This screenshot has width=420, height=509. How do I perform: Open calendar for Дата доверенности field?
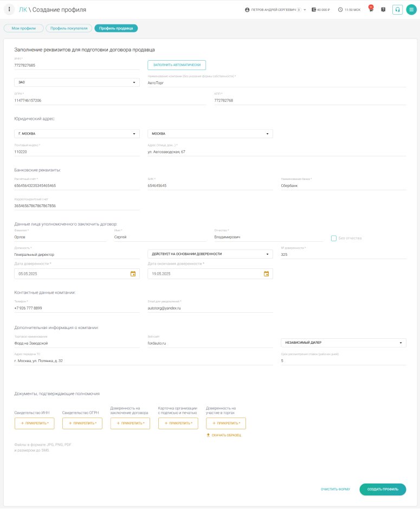pyautogui.click(x=133, y=274)
